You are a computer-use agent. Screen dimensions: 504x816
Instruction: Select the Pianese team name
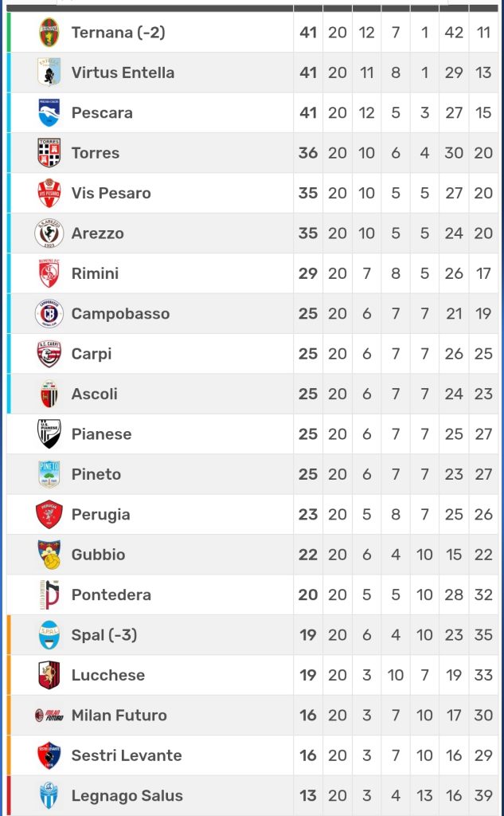point(101,434)
